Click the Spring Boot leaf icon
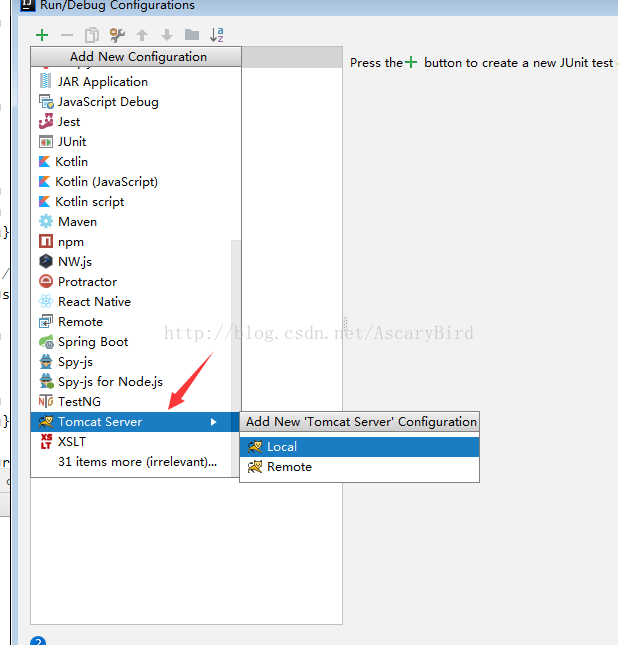This screenshot has height=645, width=618. [x=46, y=341]
